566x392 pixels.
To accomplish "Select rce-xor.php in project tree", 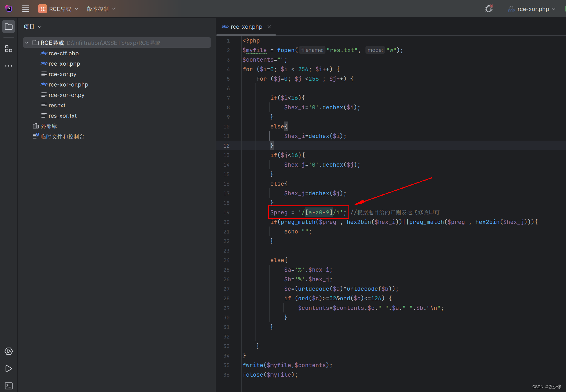I will [x=64, y=64].
